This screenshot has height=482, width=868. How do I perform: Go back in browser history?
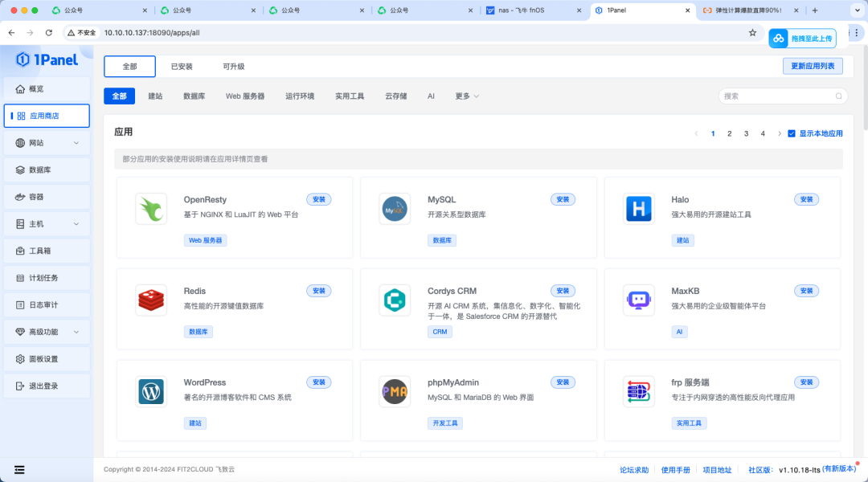click(11, 33)
